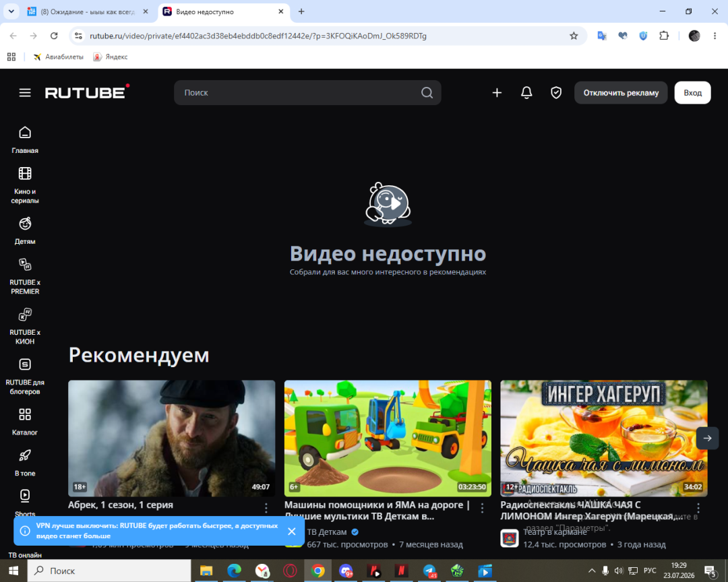Open the hamburger menu next to RUTUBE logo
This screenshot has height=582, width=728.
click(x=25, y=93)
